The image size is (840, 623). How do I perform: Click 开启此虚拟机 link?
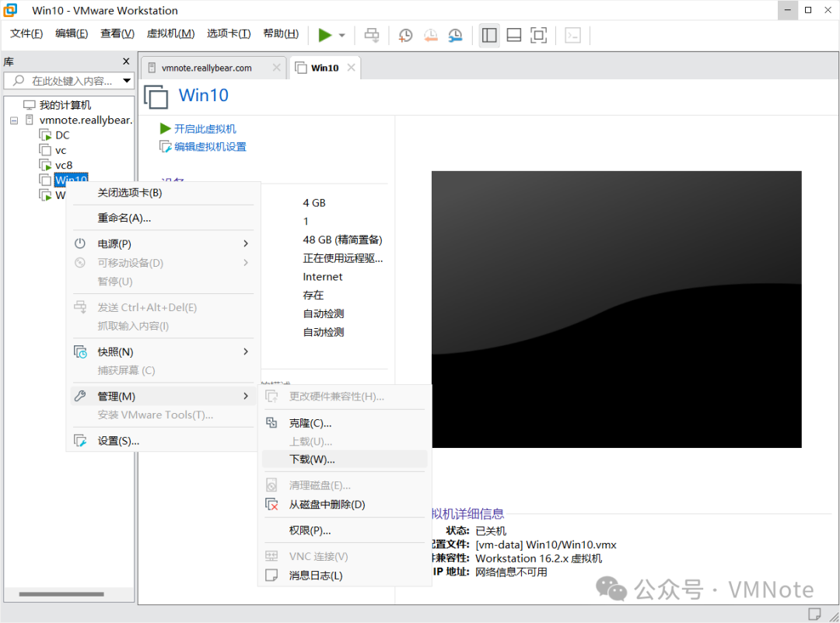coord(205,129)
